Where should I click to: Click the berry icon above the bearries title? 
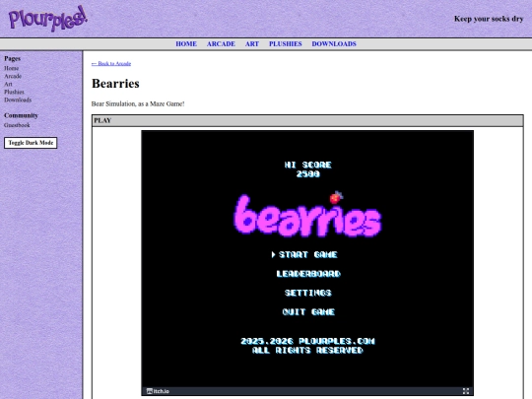click(x=336, y=197)
